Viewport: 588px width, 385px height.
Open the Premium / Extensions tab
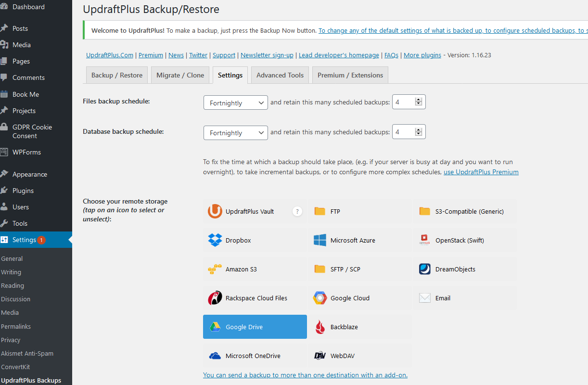coord(350,75)
